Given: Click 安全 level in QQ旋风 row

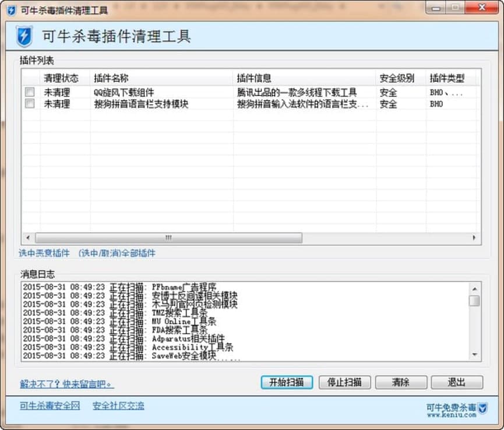Looking at the screenshot, I should (x=388, y=93).
